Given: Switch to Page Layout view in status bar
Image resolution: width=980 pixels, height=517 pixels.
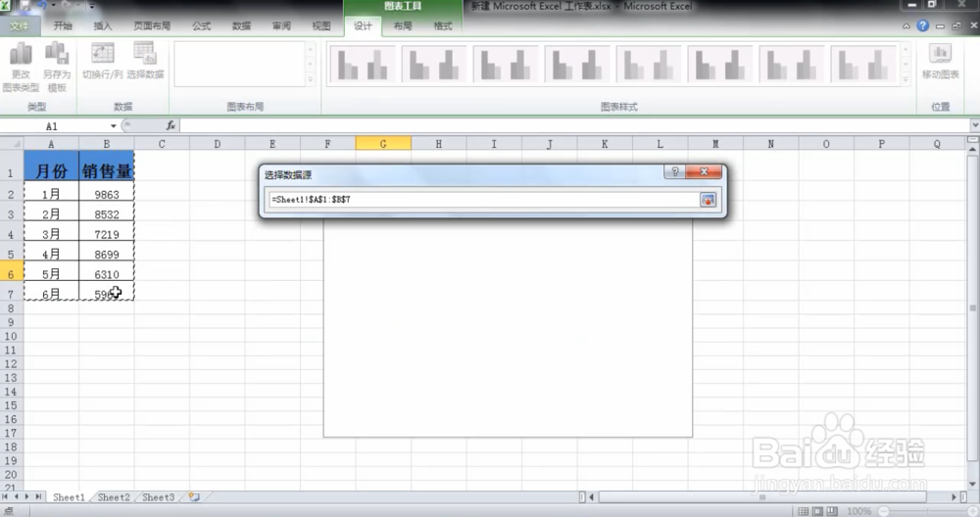Looking at the screenshot, I should tap(817, 511).
